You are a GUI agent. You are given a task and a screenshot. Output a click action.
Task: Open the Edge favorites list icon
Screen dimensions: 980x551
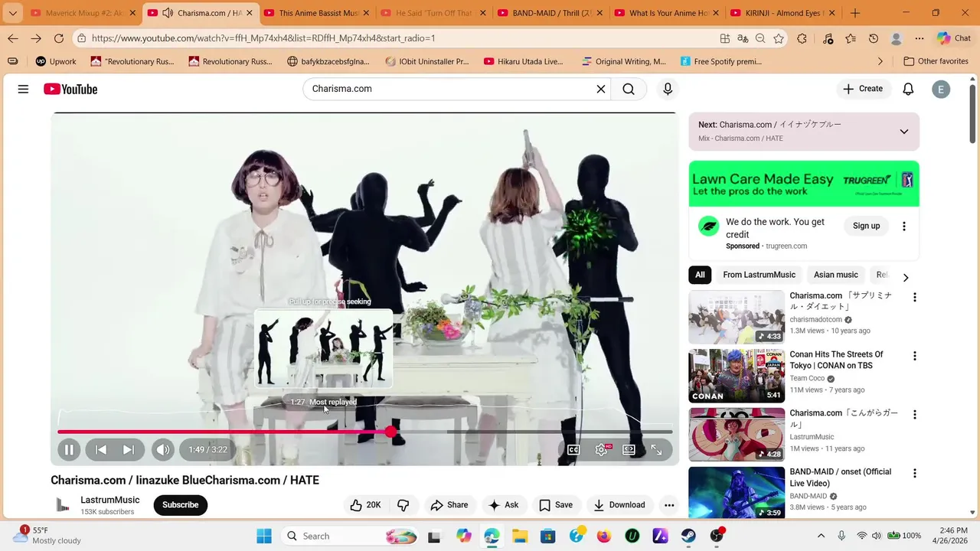(x=851, y=38)
